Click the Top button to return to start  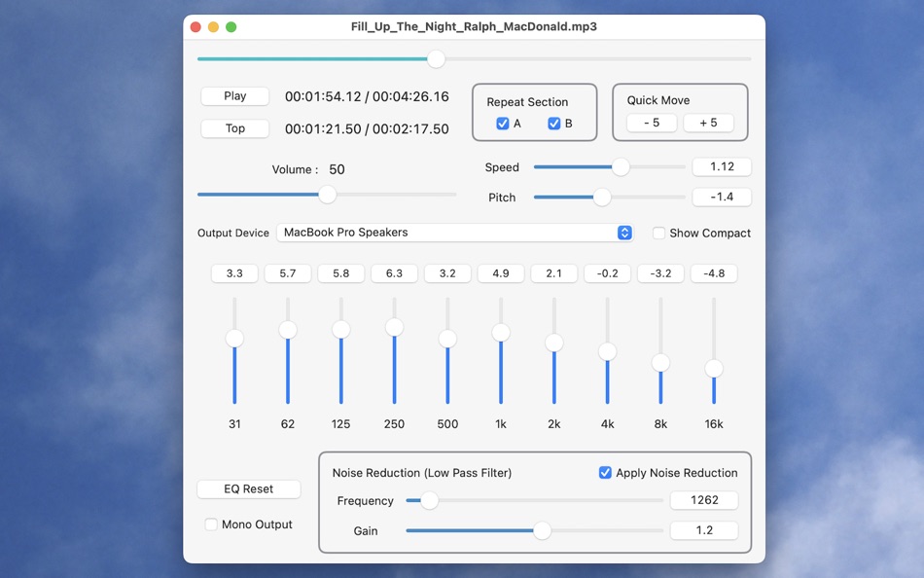(x=234, y=127)
